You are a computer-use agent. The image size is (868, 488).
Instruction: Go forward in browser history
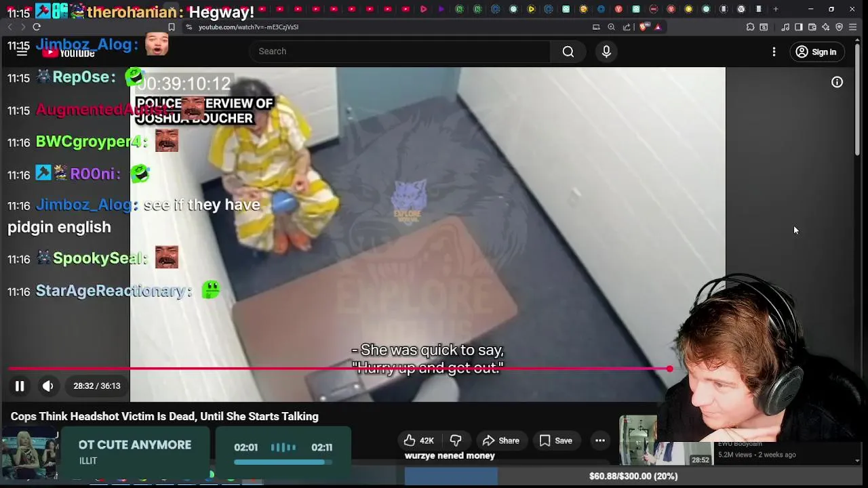[x=22, y=27]
